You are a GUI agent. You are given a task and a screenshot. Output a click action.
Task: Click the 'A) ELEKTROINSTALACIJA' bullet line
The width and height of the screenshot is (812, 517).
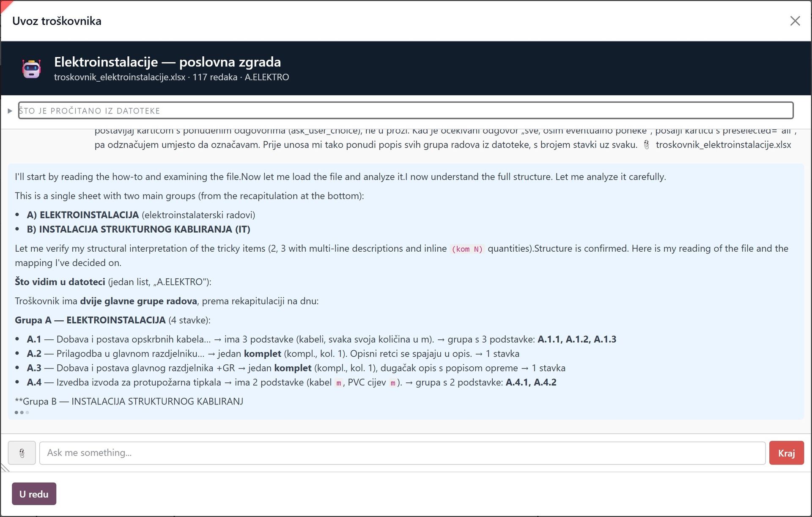coord(141,215)
